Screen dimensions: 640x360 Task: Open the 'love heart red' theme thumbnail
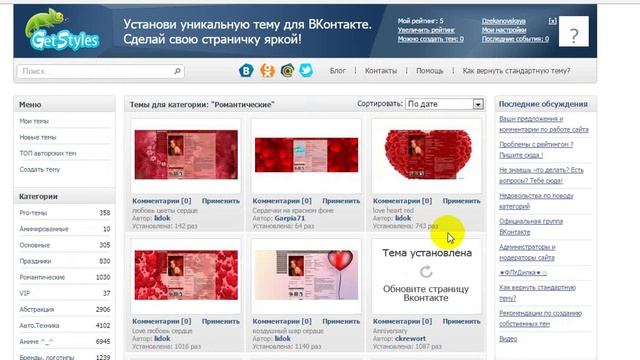pos(427,155)
